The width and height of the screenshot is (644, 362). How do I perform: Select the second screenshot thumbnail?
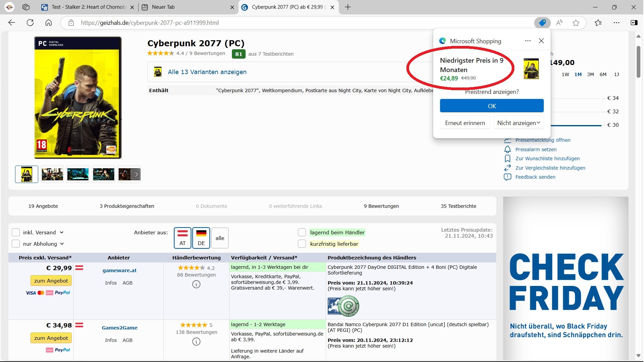tap(52, 174)
